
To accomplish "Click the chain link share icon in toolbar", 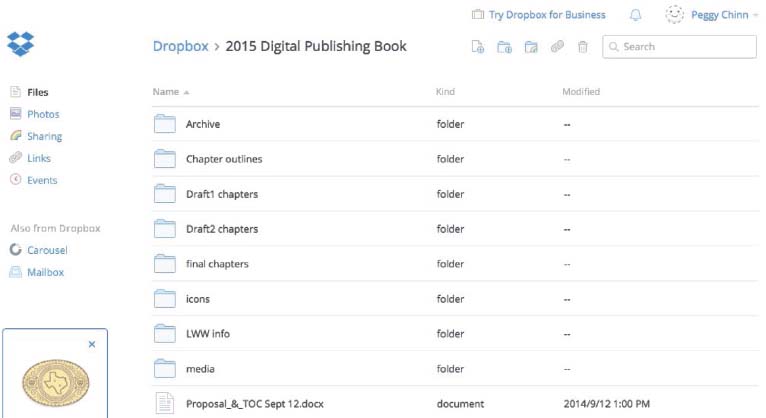I will point(557,46).
